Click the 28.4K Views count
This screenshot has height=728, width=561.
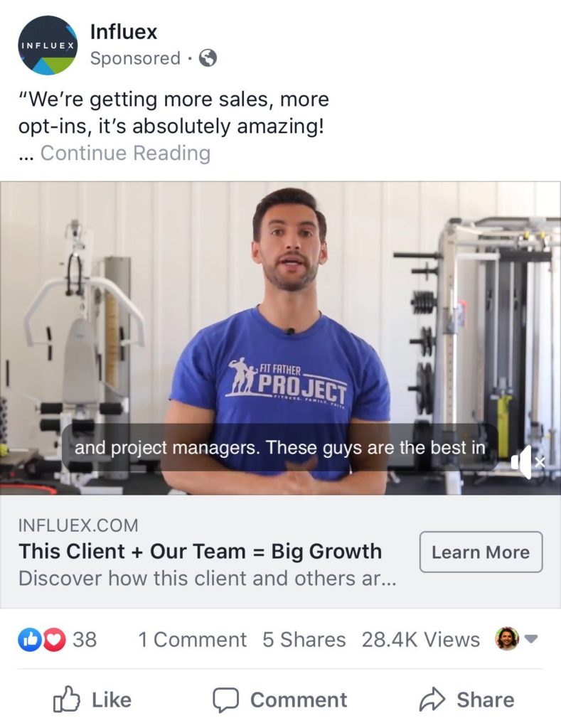[421, 640]
